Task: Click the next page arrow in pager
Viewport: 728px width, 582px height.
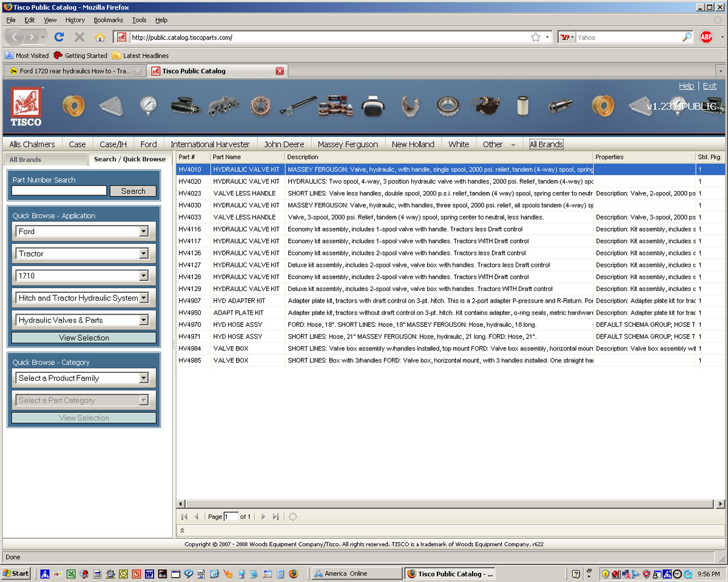Action: 263,517
